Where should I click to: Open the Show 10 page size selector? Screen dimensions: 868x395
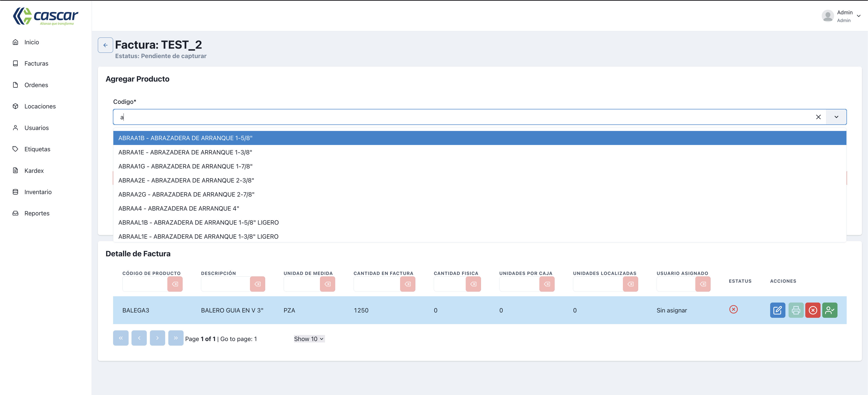coord(308,339)
